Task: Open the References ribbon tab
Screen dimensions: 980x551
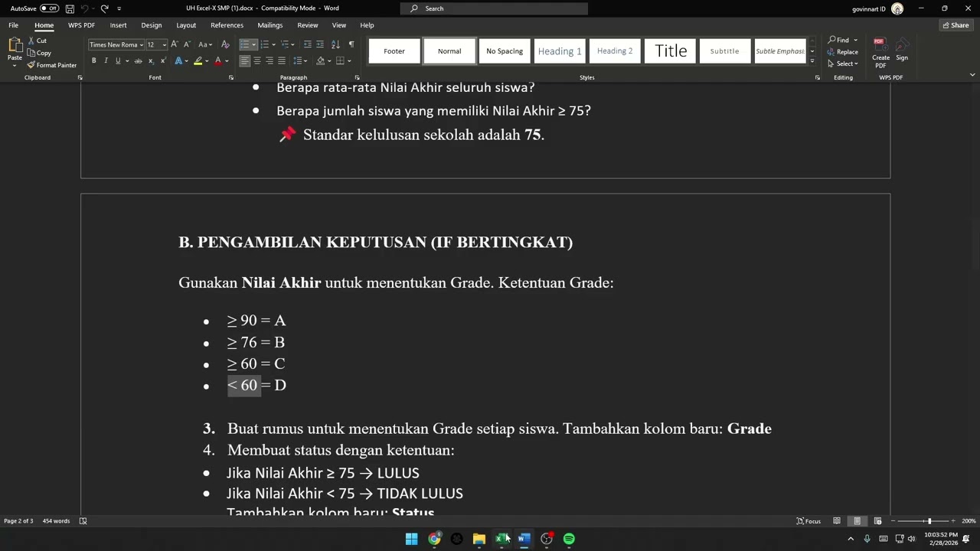Action: pos(227,25)
